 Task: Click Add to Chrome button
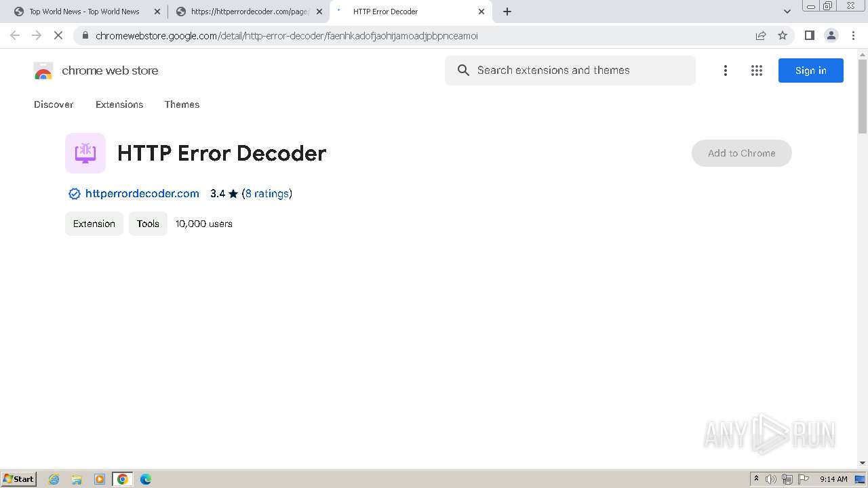coord(742,153)
